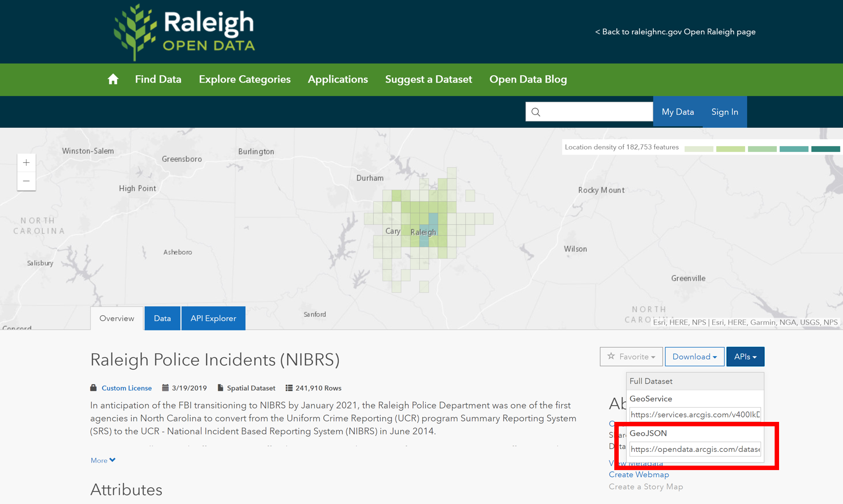
Task: Open the API Explorer tab
Action: 213,318
